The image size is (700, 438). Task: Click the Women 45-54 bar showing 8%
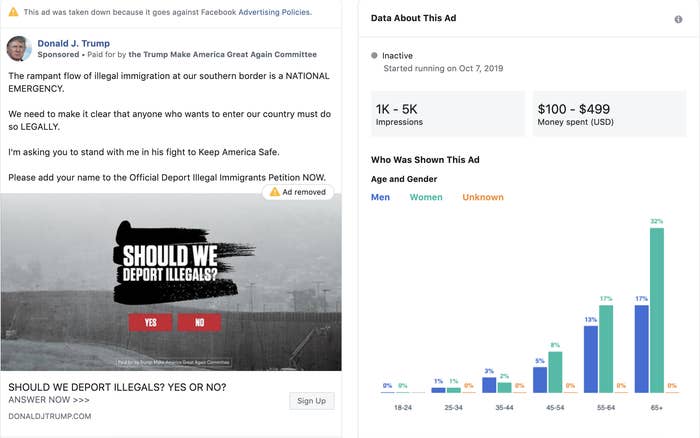pos(555,372)
